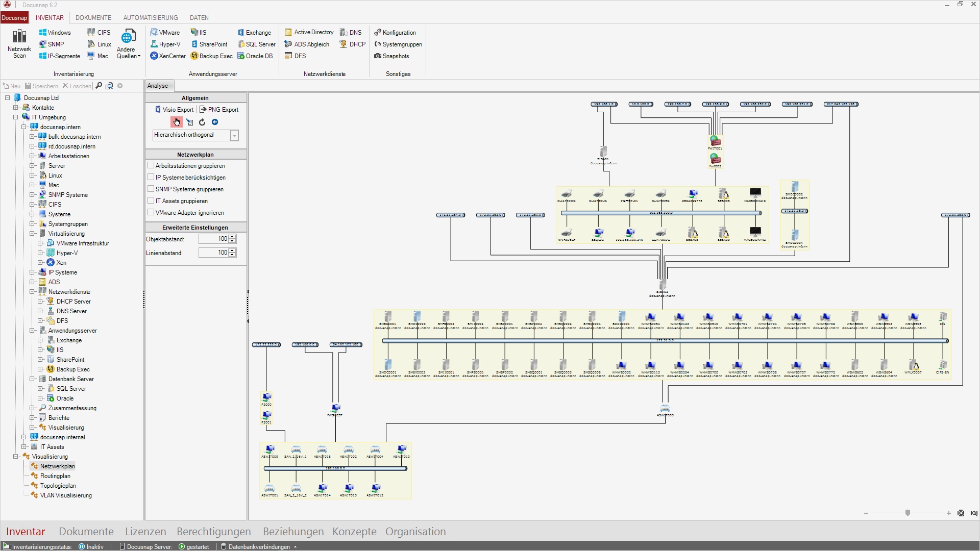Enable VMware Adapter ignorieren
This screenshot has width=980, height=551.
pyautogui.click(x=151, y=212)
